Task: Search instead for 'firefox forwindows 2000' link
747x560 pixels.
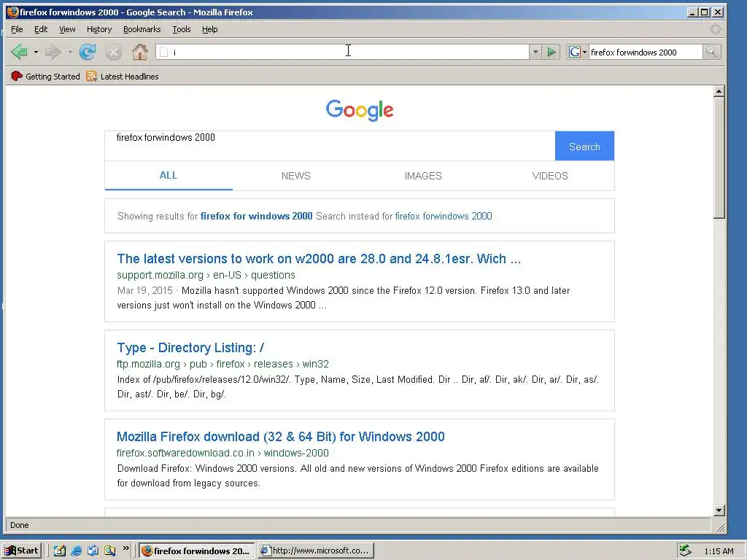Action: (x=444, y=216)
